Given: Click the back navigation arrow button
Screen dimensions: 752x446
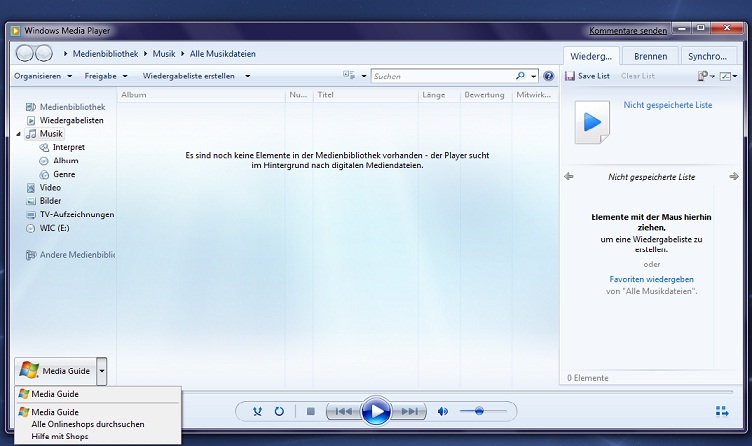Looking at the screenshot, I should pyautogui.click(x=24, y=53).
